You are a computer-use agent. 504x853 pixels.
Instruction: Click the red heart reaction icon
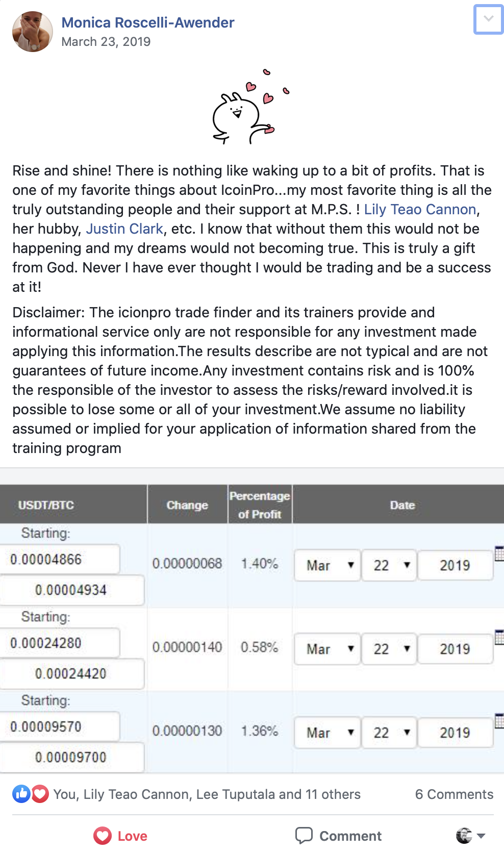[x=40, y=794]
